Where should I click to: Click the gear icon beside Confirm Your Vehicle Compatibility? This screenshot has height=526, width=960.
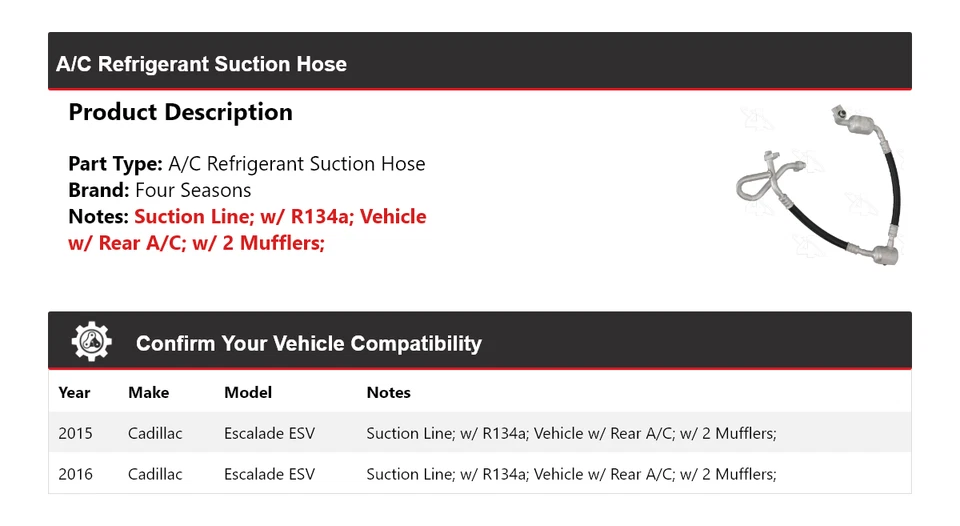(x=91, y=342)
